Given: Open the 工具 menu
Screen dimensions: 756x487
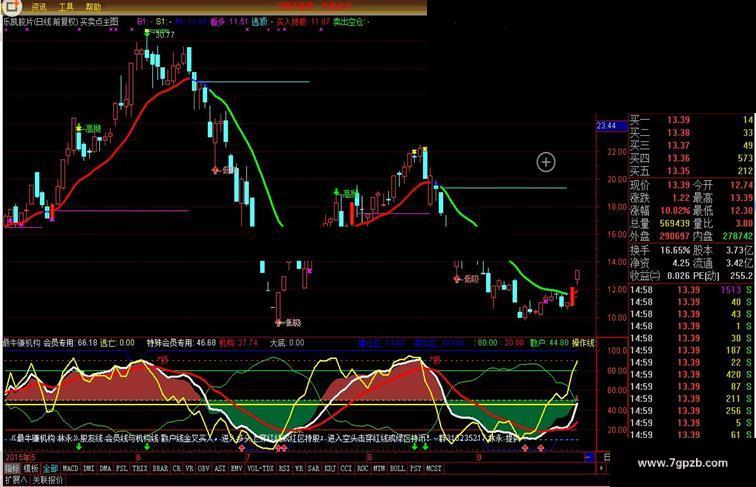Looking at the screenshot, I should pyautogui.click(x=66, y=7).
